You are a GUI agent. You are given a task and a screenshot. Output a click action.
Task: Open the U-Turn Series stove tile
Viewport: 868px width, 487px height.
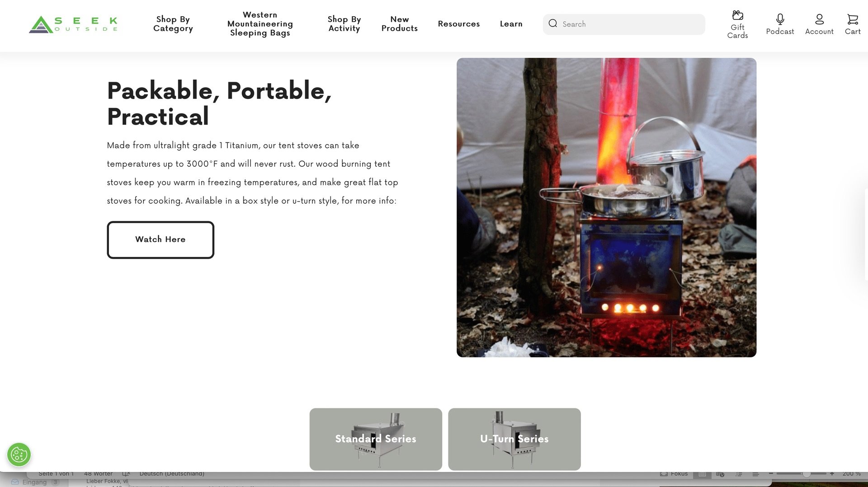(x=514, y=439)
